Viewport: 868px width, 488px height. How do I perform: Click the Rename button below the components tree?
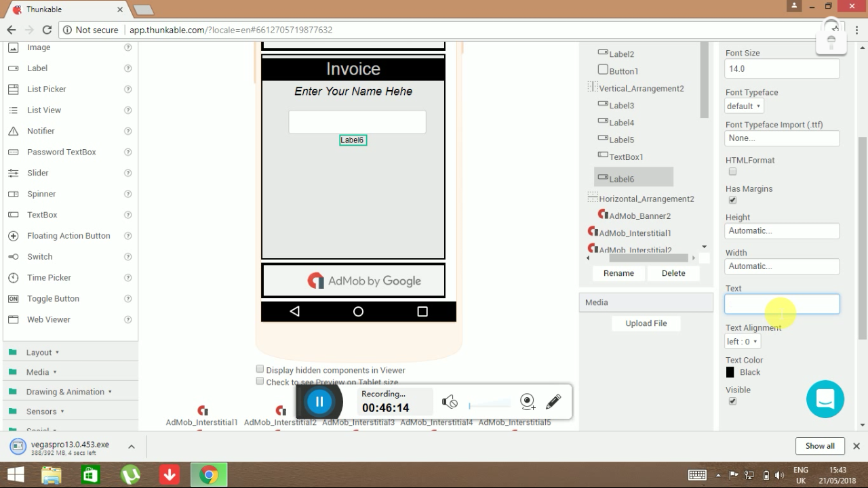click(618, 272)
